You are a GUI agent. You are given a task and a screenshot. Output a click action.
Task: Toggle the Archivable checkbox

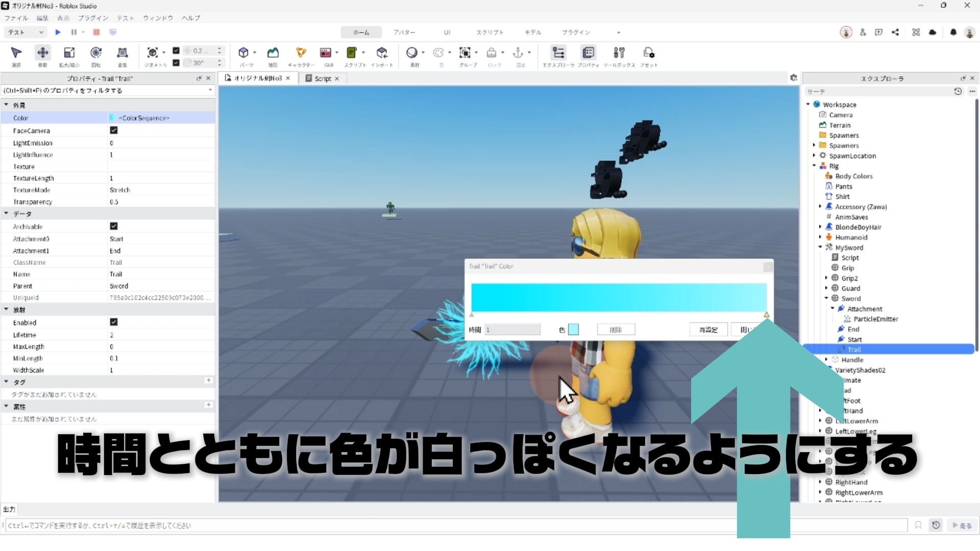pyautogui.click(x=114, y=226)
